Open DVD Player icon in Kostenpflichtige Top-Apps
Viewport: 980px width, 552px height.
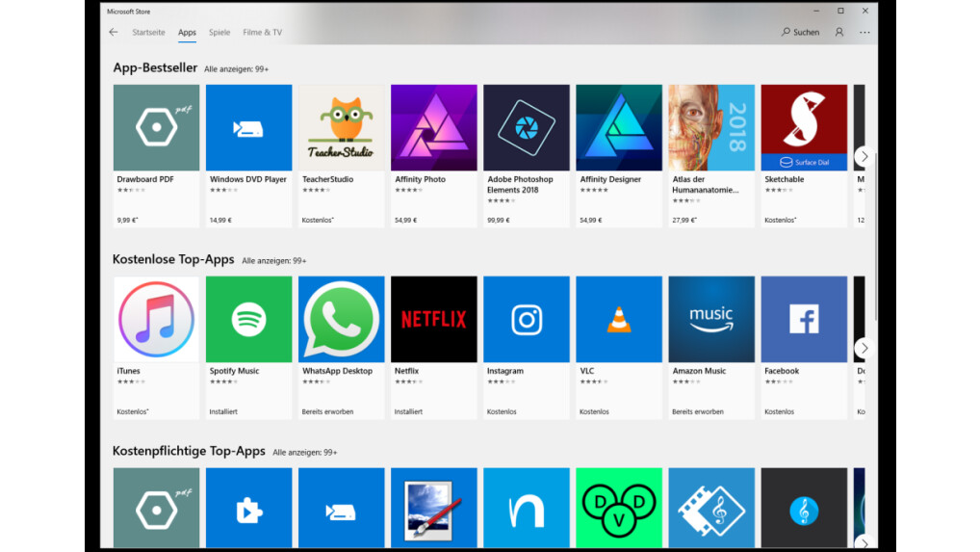[341, 509]
